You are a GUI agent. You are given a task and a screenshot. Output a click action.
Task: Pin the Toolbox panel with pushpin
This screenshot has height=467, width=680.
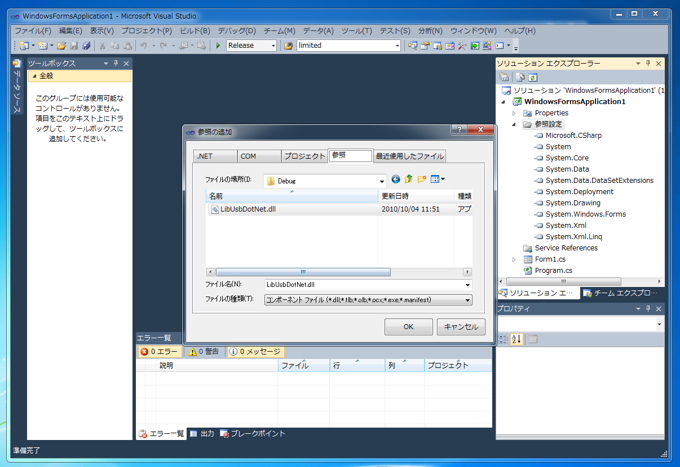[x=116, y=63]
